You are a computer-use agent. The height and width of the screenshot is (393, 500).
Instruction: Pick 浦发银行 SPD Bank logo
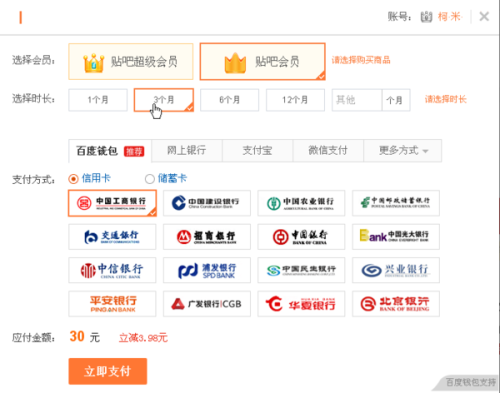[x=207, y=270]
